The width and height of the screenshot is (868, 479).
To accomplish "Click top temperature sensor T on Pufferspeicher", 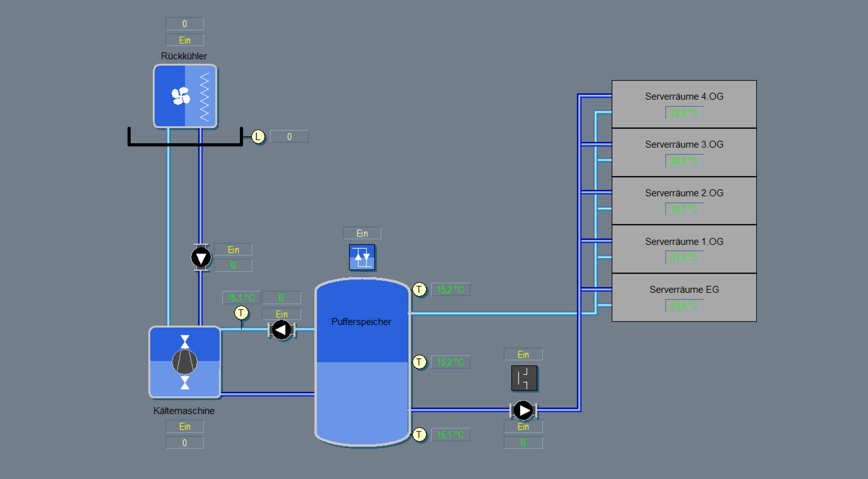I will [419, 289].
